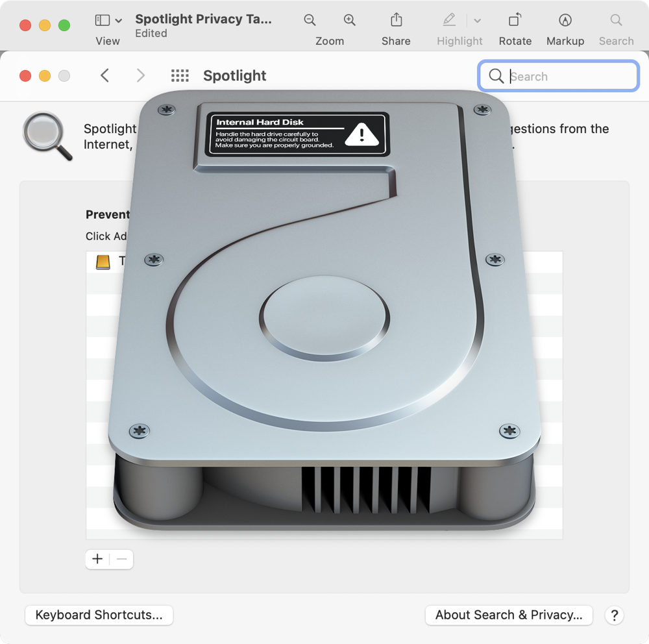Zoom in with the plus magnifier
The image size is (649, 644).
pyautogui.click(x=350, y=20)
